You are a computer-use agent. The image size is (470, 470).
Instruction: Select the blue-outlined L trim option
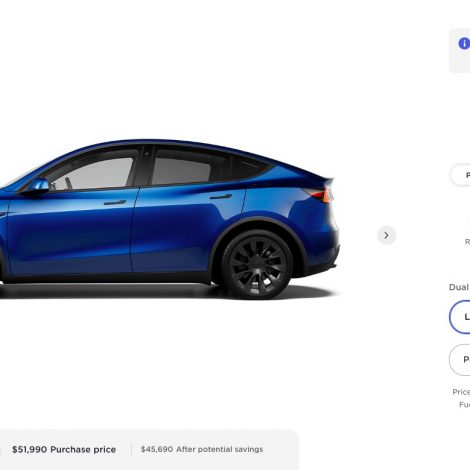pyautogui.click(x=460, y=317)
